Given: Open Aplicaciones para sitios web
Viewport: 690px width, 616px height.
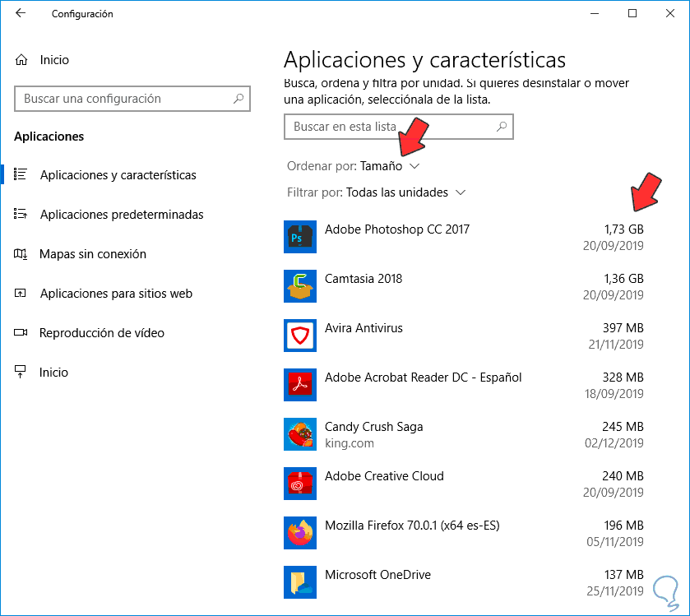Looking at the screenshot, I should 116,294.
